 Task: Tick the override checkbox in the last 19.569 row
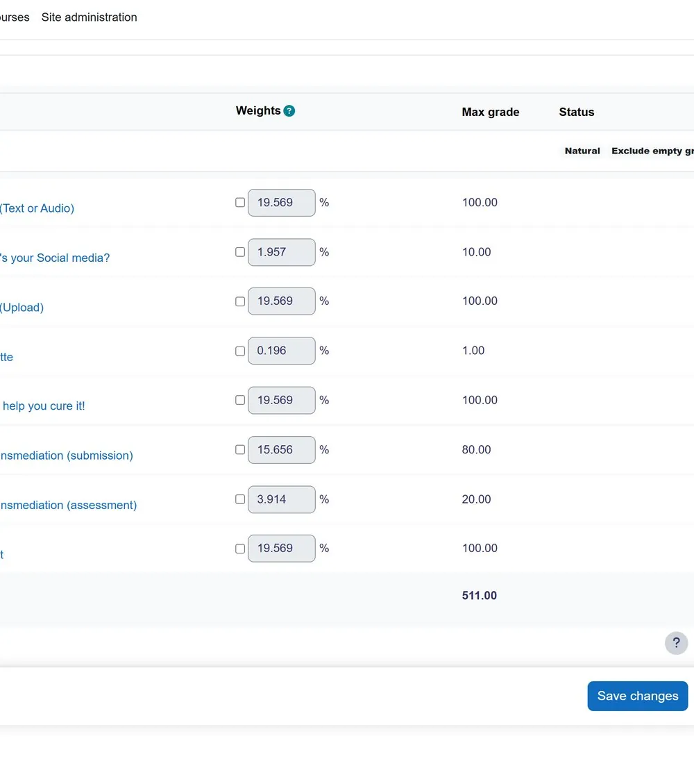tap(240, 549)
